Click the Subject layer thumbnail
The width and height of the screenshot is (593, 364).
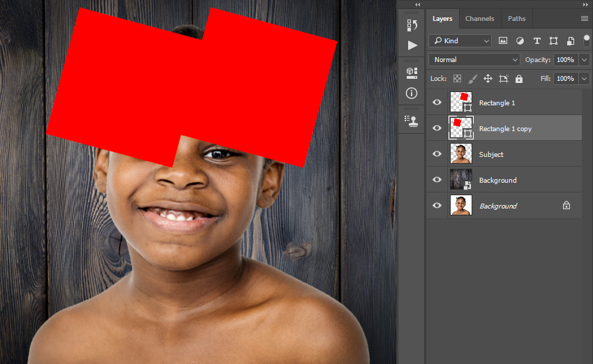pos(461,153)
